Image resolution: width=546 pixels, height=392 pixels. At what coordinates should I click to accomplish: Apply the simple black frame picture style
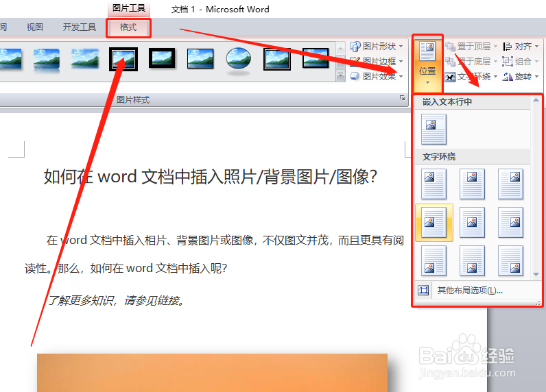click(200, 58)
